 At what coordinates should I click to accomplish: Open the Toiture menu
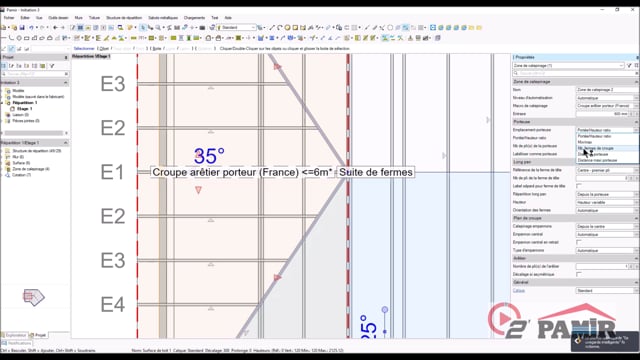(94, 18)
